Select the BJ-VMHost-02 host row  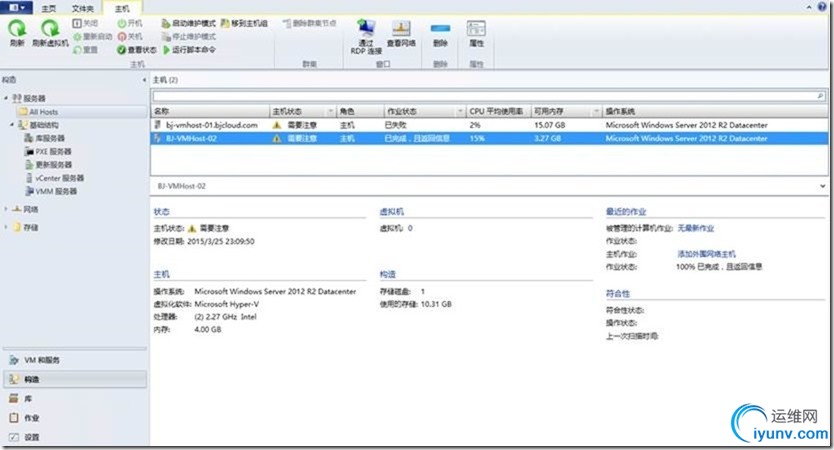point(489,138)
